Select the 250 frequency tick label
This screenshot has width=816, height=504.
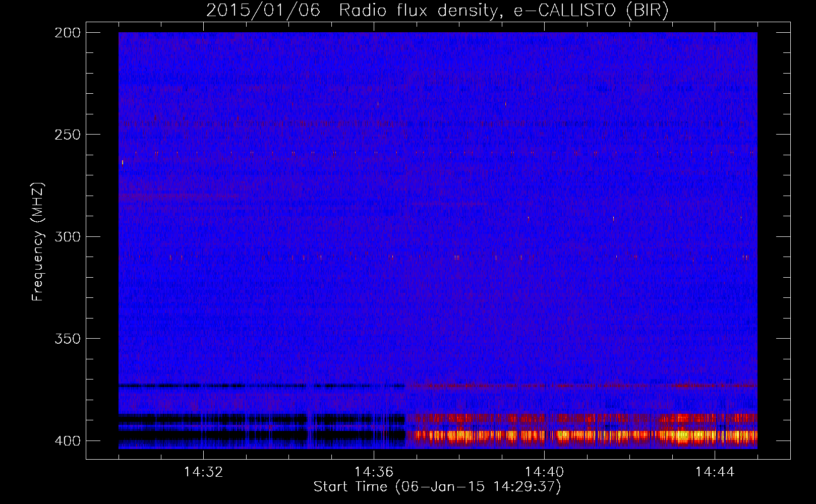coord(68,135)
